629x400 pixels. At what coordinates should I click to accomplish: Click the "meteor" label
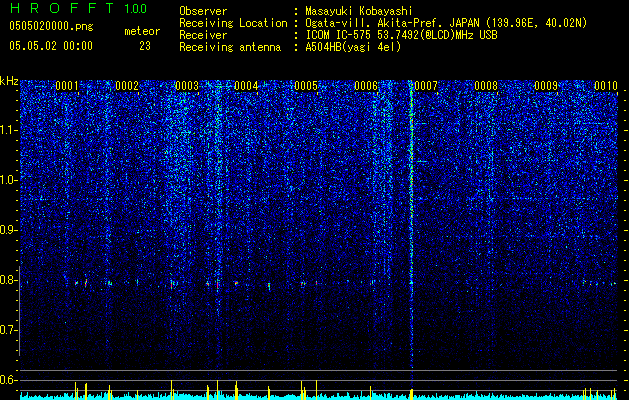[142, 31]
